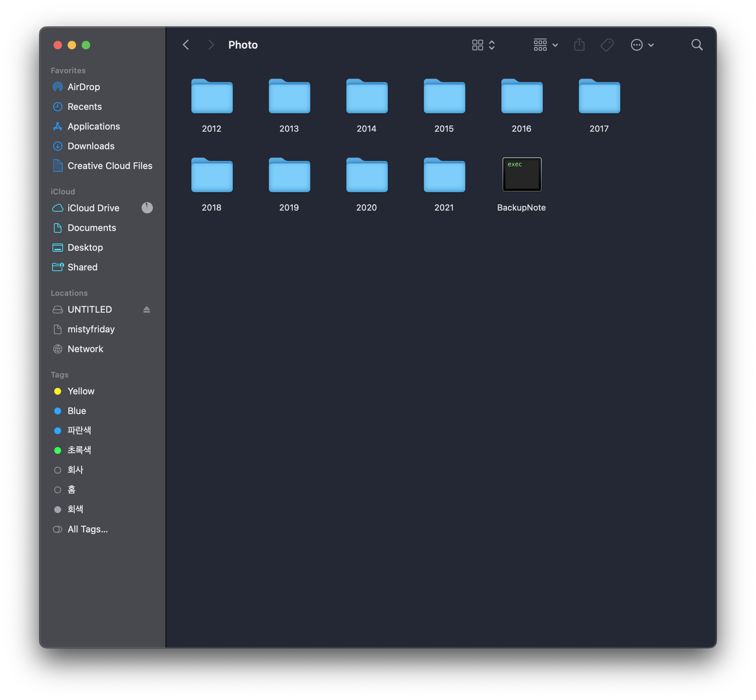The image size is (756, 700).
Task: Open the icon view switcher dropdown
Action: [x=483, y=45]
